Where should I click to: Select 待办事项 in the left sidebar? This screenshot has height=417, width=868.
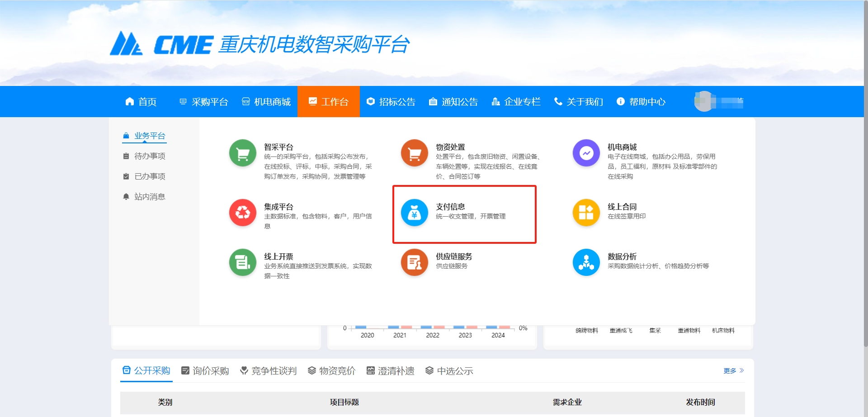tap(150, 156)
